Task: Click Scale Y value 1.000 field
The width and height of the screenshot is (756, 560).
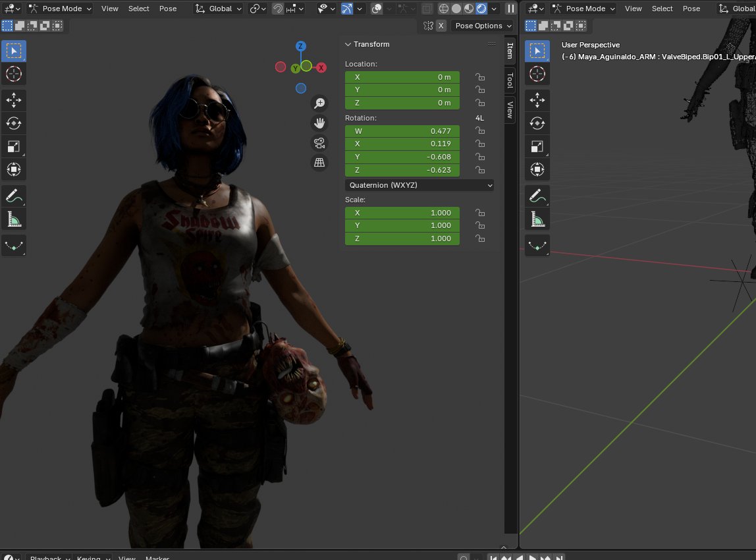Action: pos(402,226)
